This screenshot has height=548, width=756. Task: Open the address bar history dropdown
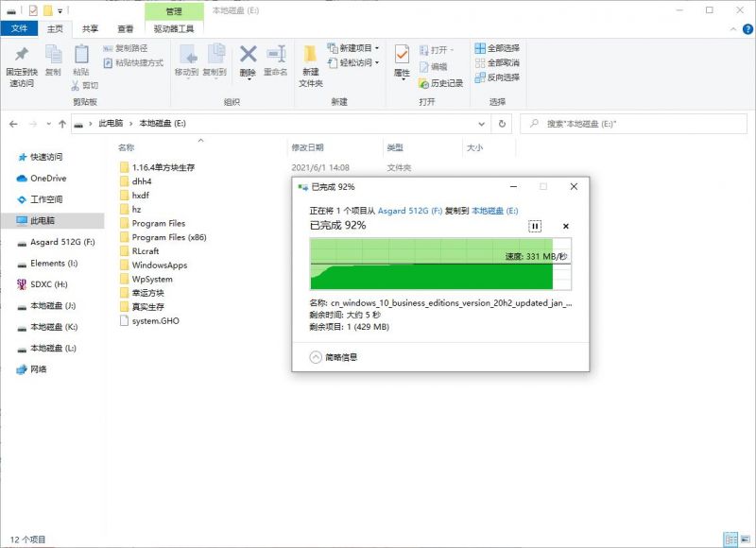click(x=481, y=124)
